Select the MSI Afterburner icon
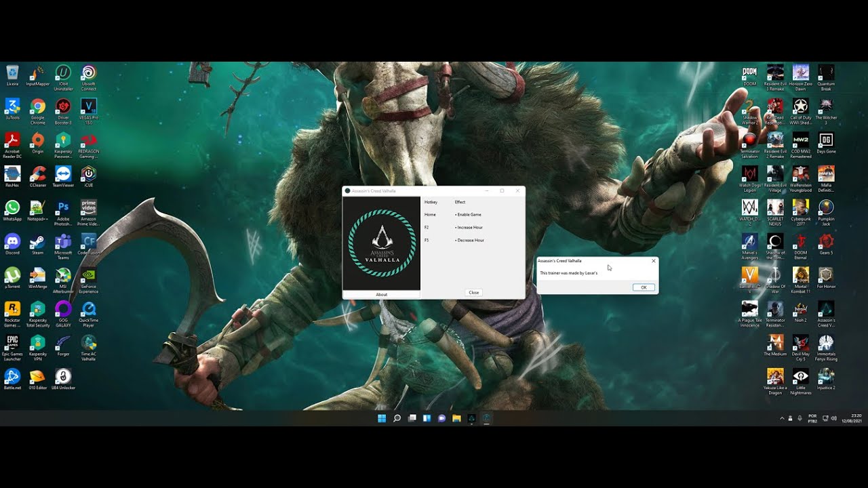This screenshot has height=488, width=868. click(x=63, y=280)
